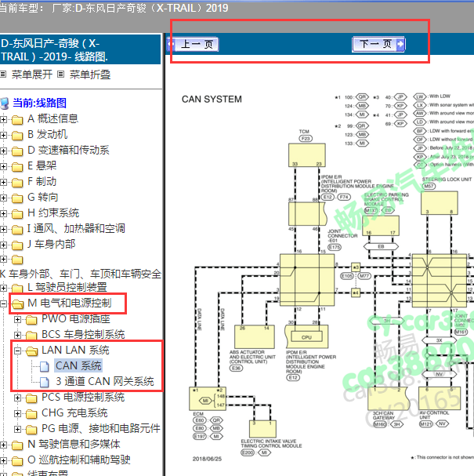Expand the A 概述信息 folder
Viewport: 474px width, 476px height.
click(x=3, y=120)
